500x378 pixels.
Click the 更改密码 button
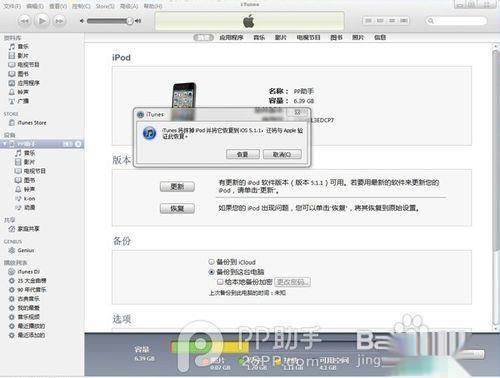292,282
